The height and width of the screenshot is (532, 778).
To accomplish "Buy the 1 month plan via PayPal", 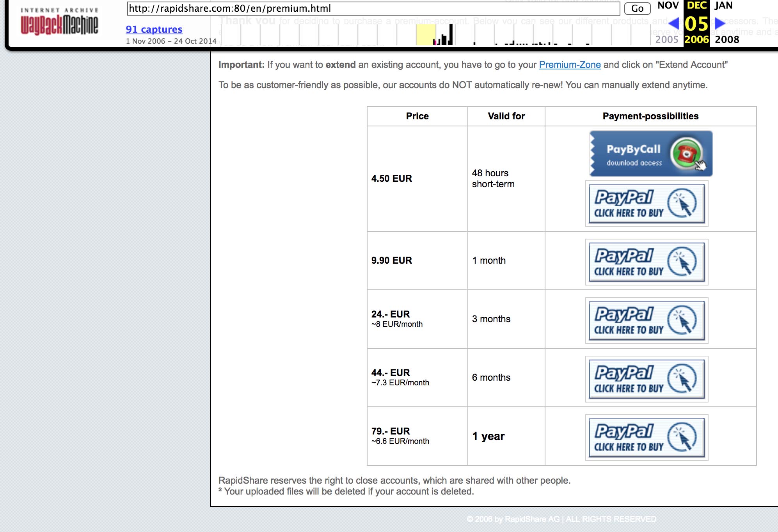I will click(647, 262).
